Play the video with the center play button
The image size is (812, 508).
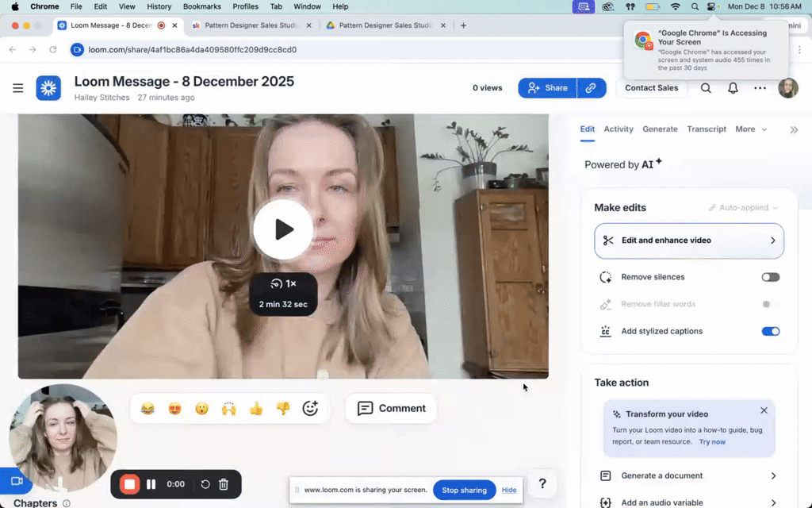pyautogui.click(x=283, y=229)
